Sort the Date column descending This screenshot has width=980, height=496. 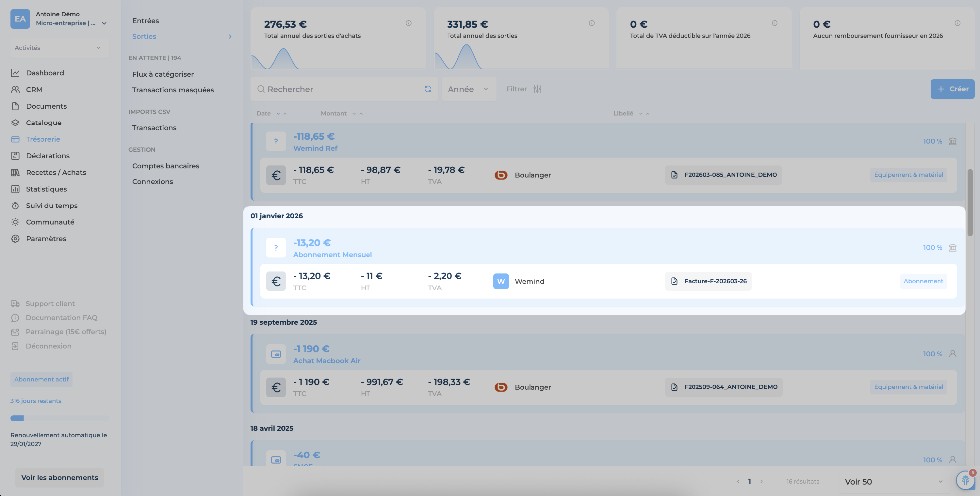click(x=278, y=114)
